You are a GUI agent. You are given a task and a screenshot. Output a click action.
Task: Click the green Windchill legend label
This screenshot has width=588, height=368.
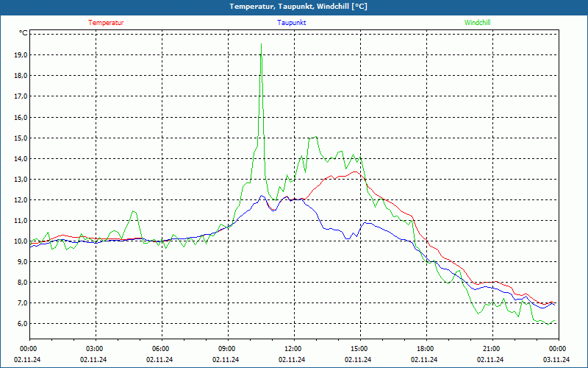click(477, 23)
